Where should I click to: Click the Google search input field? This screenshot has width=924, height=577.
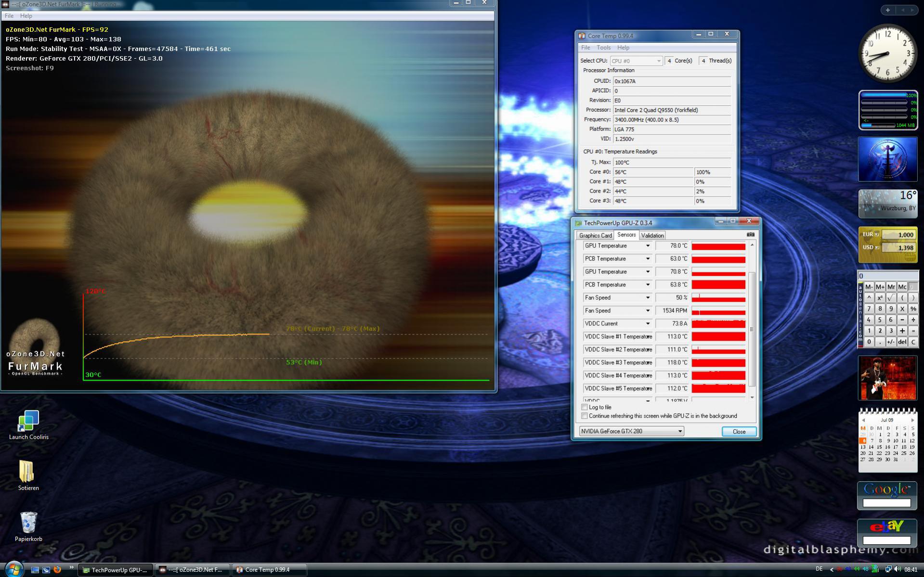point(886,503)
